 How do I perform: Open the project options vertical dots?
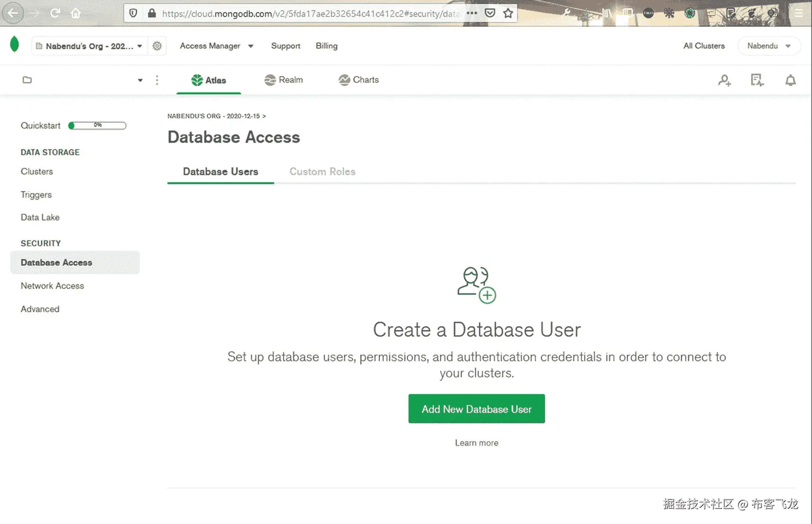tap(157, 80)
